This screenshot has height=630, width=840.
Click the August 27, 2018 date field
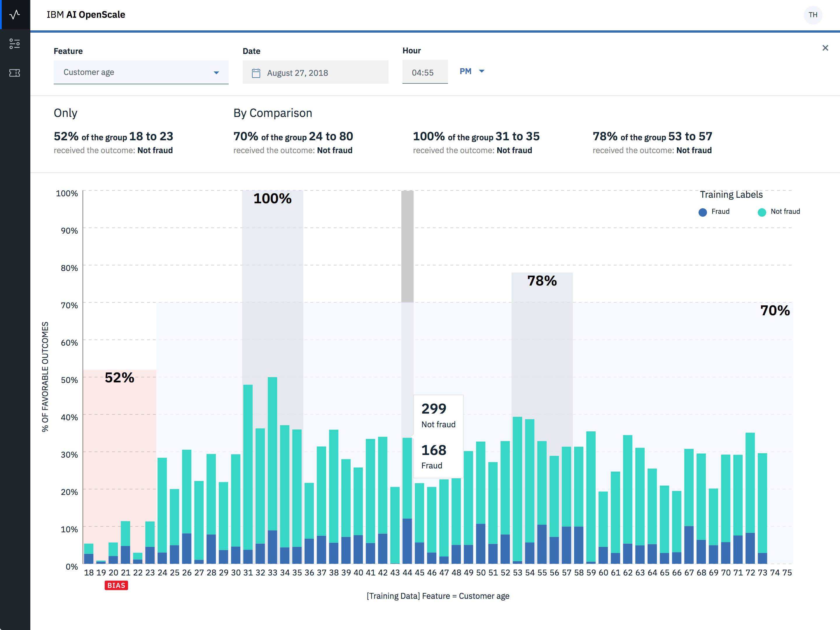click(x=315, y=73)
